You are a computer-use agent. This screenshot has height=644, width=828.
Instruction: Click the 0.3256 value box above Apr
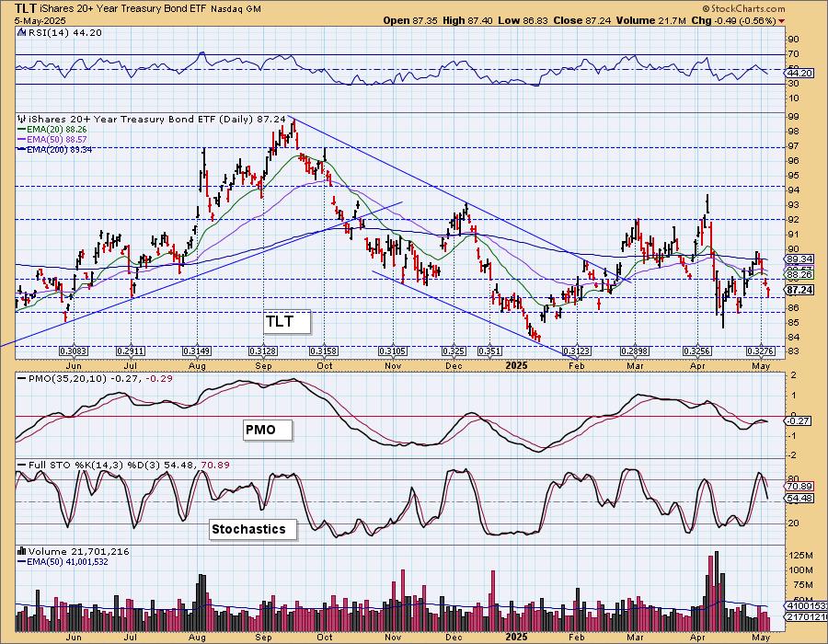click(697, 351)
